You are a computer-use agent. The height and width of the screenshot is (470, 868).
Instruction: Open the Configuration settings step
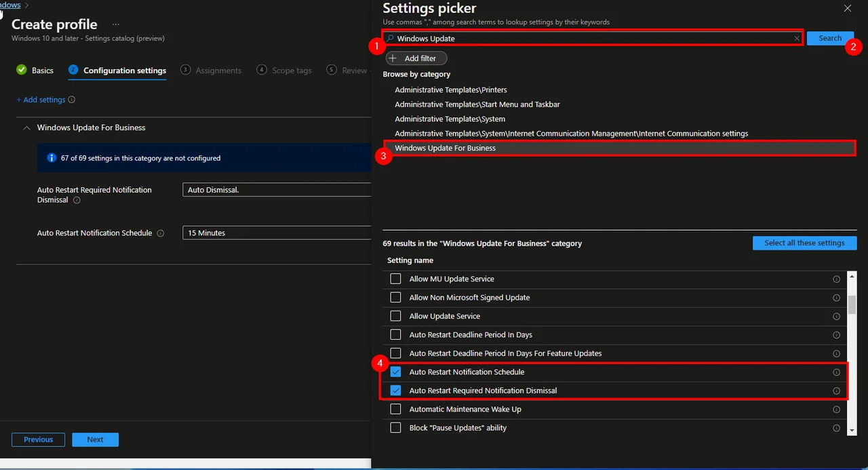coord(117,71)
